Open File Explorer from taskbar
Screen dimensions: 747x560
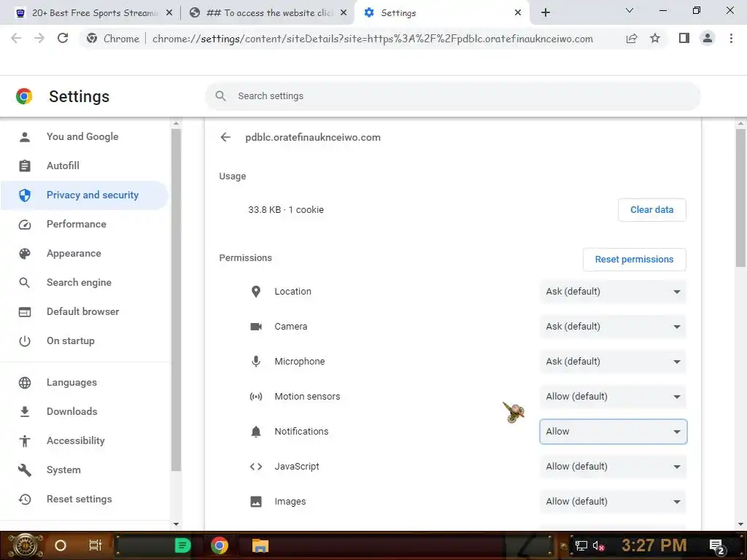coord(260,545)
